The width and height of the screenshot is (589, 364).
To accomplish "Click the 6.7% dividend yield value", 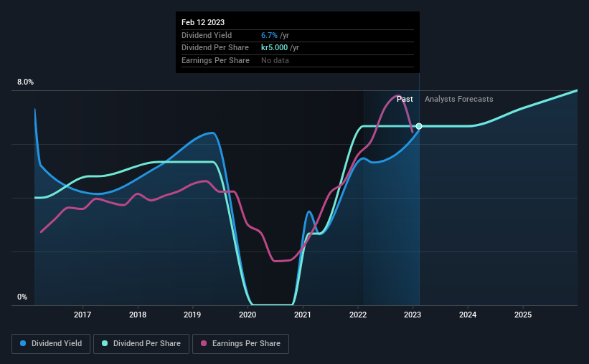I will (x=269, y=35).
